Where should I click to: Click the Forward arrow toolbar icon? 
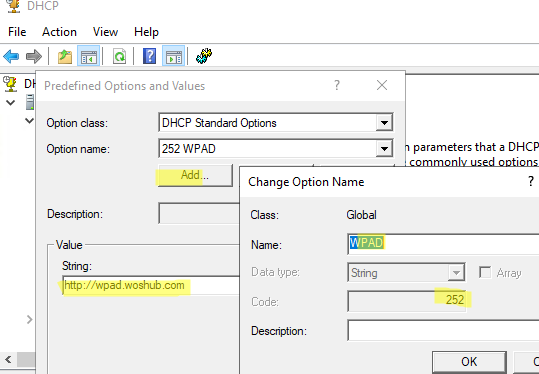coord(34,56)
